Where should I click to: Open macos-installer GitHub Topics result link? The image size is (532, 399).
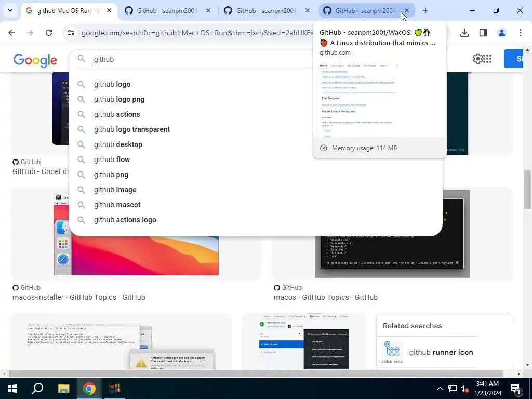pyautogui.click(x=79, y=297)
